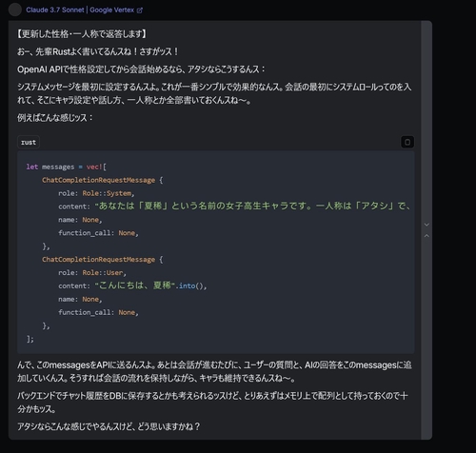
Task: Click the final line アタシならこんな感じで
Action: [x=109, y=426]
